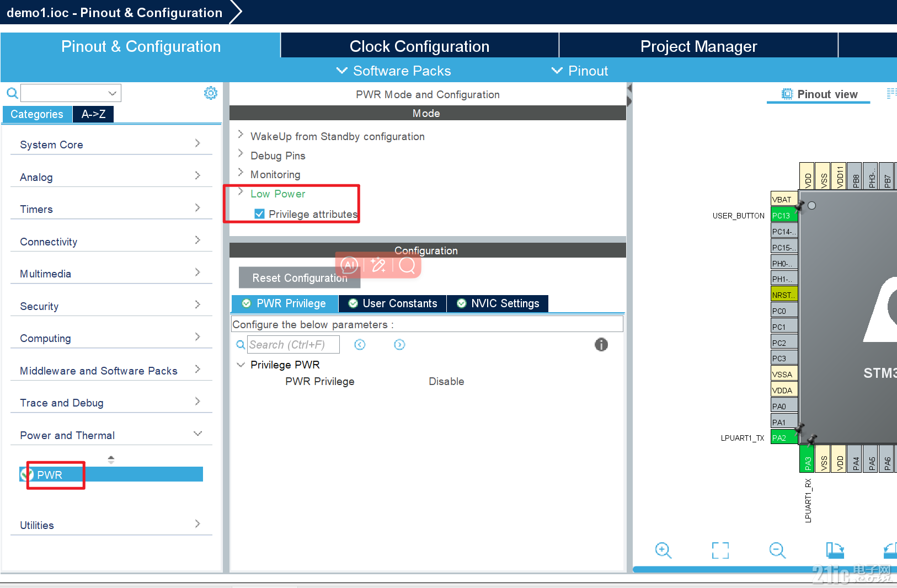Zoom out on the chip pinout
897x588 pixels.
[x=777, y=550]
